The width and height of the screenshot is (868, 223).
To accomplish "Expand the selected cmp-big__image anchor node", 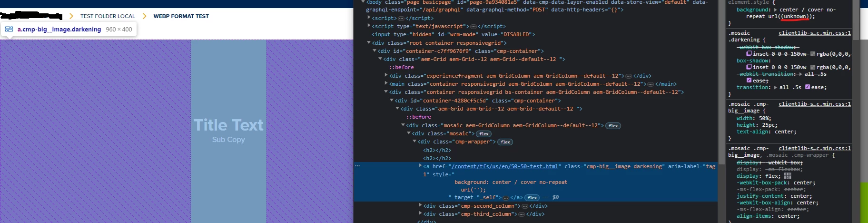I will (x=420, y=166).
